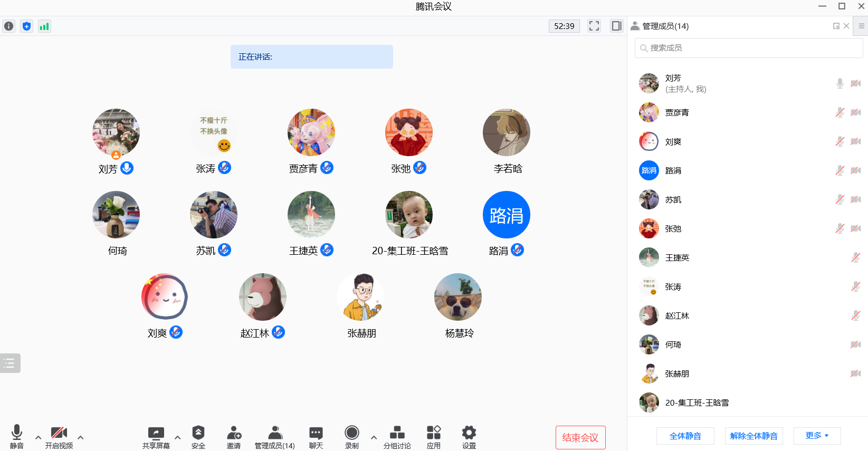This screenshot has height=451, width=868.
Task: Open the meeting info icon
Action: (9, 26)
